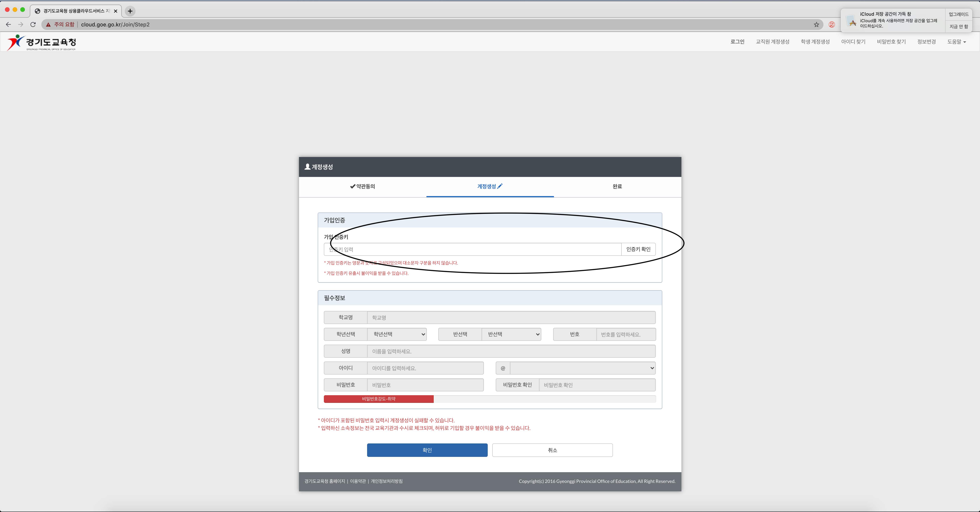
Task: Click the security warning triangle icon
Action: [48, 24]
